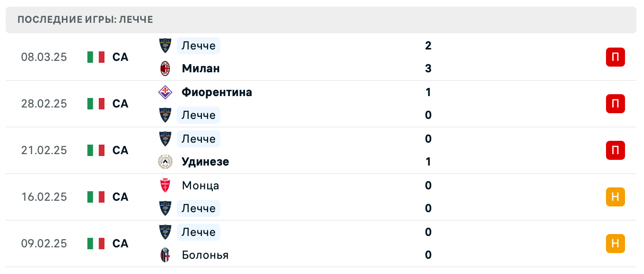Click the Italian flag beside the 09.02.25 match
This screenshot has height=274, width=644.
click(x=95, y=243)
